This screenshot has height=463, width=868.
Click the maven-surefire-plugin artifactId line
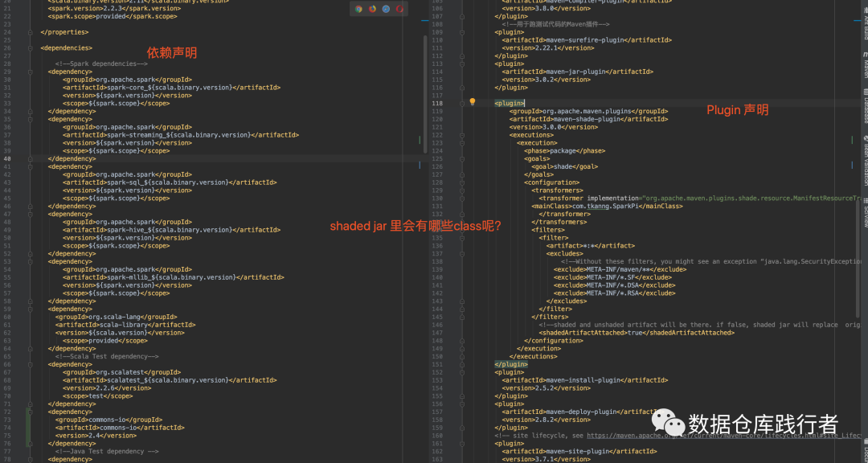[x=587, y=40]
